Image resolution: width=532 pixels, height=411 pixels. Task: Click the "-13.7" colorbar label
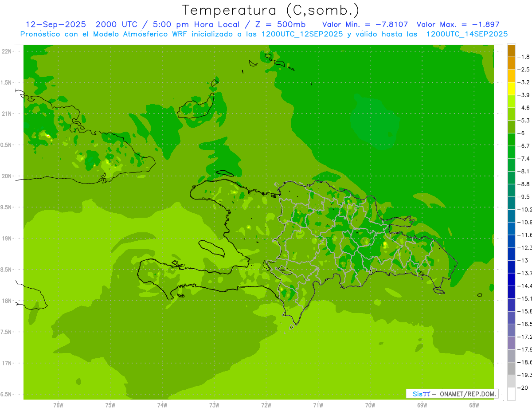pyautogui.click(x=524, y=273)
